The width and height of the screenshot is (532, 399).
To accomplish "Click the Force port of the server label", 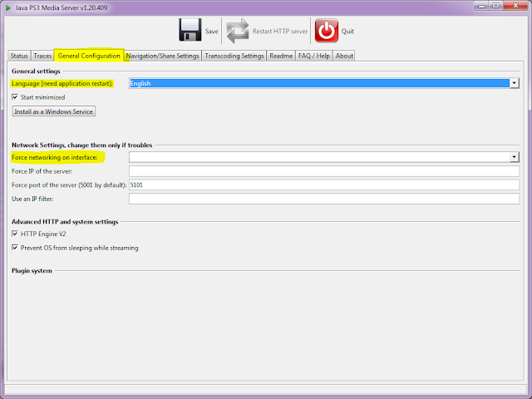I will [x=69, y=185].
